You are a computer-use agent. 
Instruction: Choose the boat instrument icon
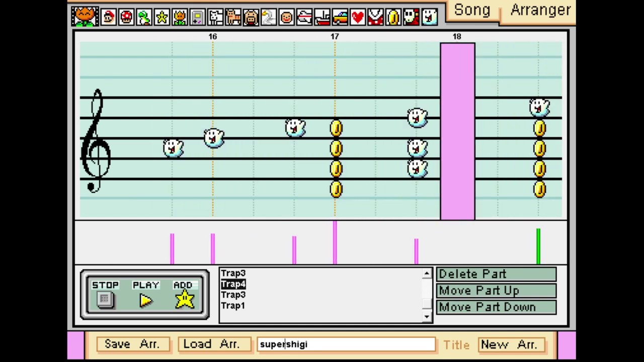click(322, 18)
